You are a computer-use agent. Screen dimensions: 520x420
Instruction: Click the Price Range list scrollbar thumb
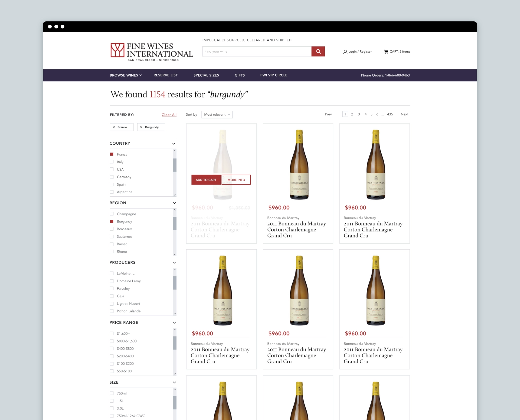[175, 343]
